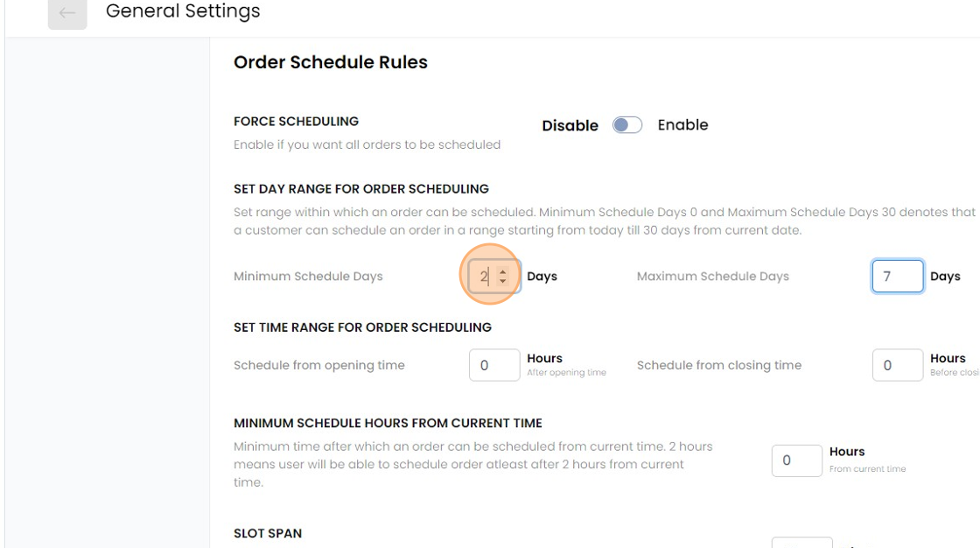Click the Minimum Schedule Hours heading

pos(388,424)
